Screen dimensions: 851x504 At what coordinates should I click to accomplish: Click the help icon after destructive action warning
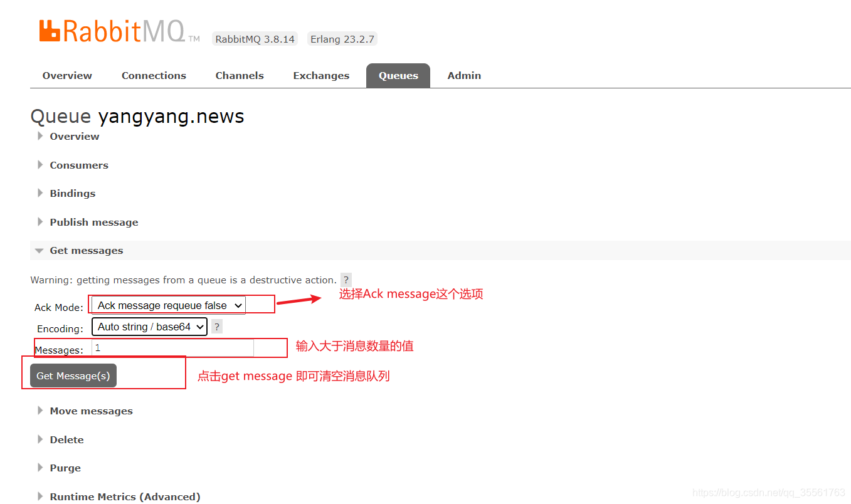click(346, 280)
